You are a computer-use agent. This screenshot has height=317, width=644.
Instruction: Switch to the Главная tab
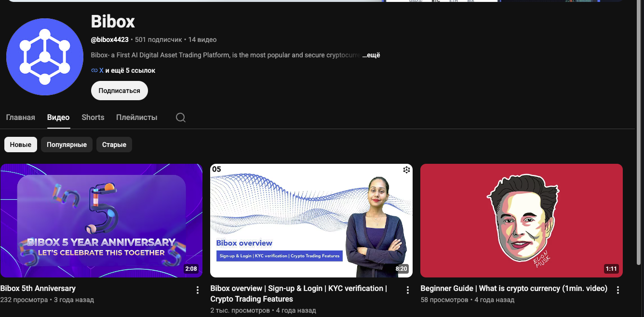coord(20,117)
